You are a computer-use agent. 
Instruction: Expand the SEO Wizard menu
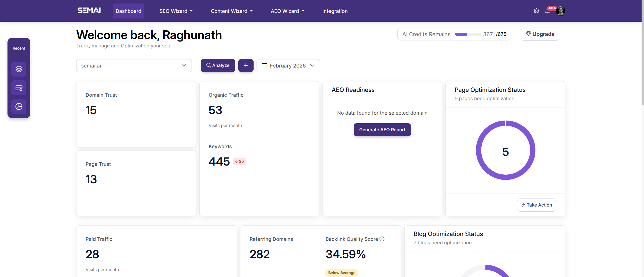point(176,11)
